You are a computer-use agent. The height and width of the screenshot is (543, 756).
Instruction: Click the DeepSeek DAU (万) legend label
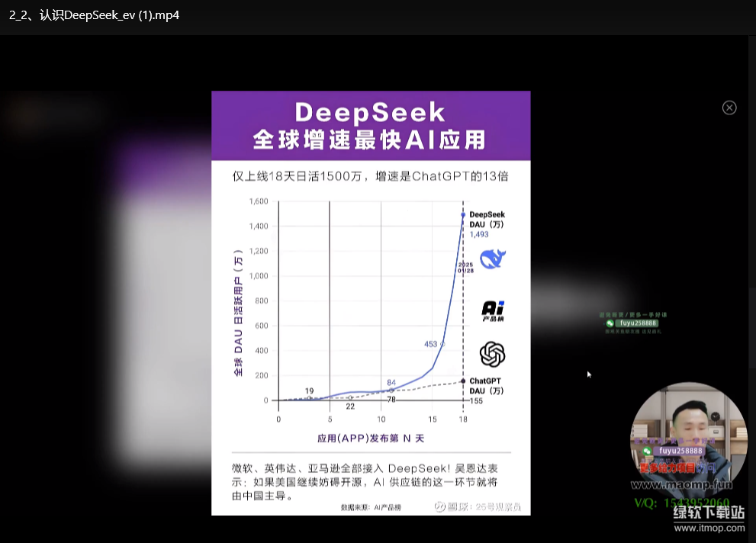tap(487, 219)
